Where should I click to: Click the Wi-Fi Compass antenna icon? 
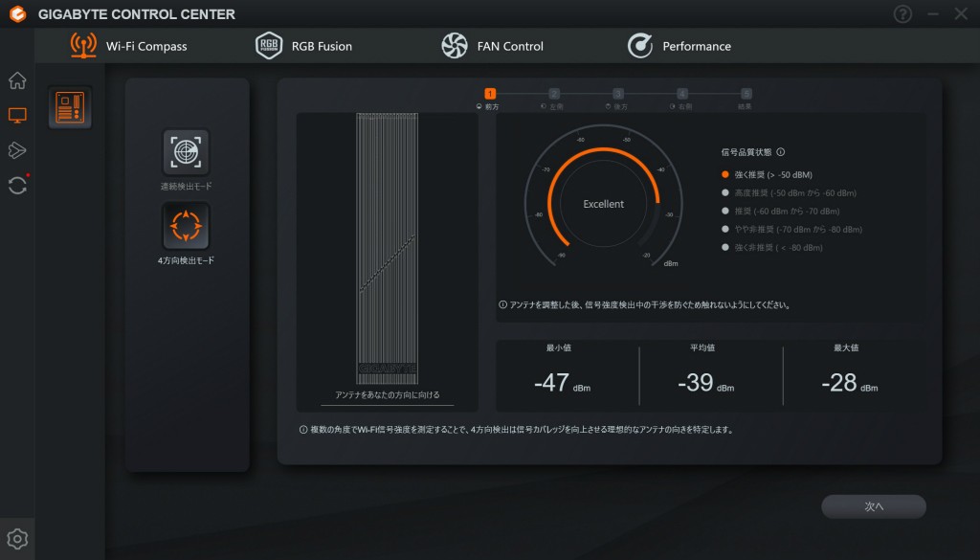[x=83, y=46]
